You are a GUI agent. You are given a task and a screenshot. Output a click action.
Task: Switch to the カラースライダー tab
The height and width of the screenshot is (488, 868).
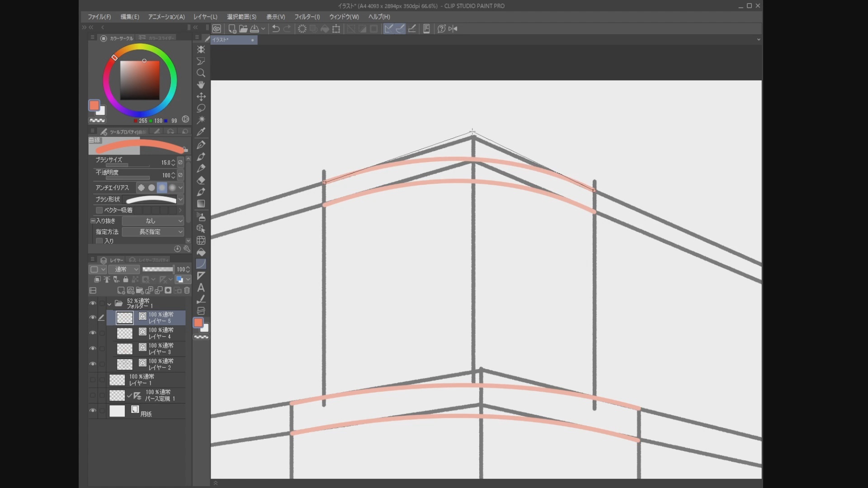pyautogui.click(x=156, y=38)
